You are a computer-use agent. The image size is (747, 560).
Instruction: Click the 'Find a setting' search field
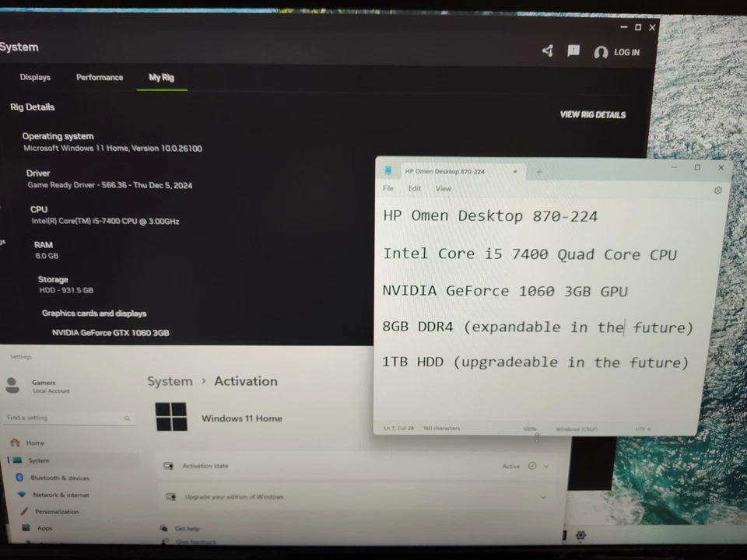pos(68,418)
